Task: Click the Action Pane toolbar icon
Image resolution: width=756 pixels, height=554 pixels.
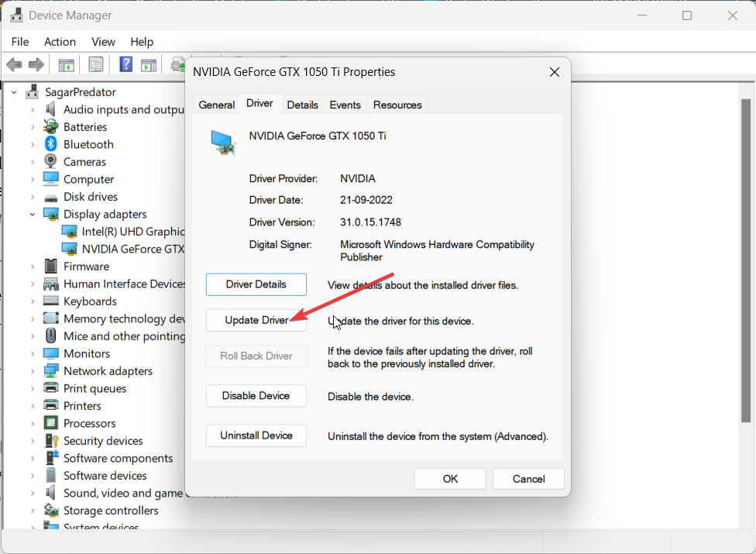Action: [149, 64]
